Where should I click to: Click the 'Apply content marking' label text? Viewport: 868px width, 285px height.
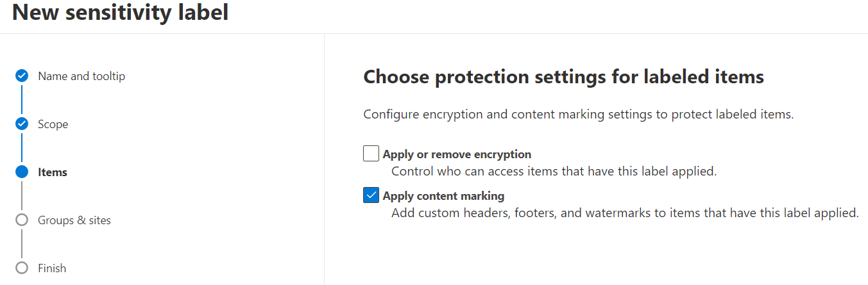pyautogui.click(x=443, y=196)
